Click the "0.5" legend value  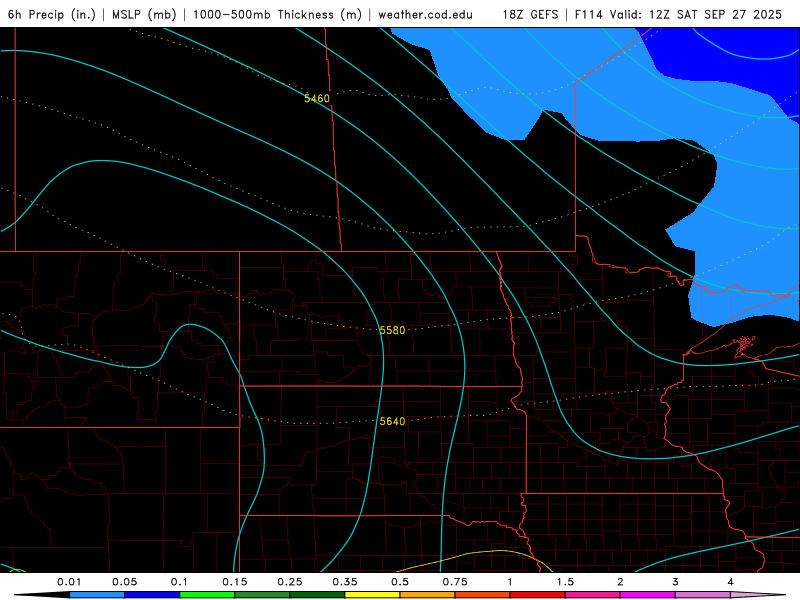400,582
